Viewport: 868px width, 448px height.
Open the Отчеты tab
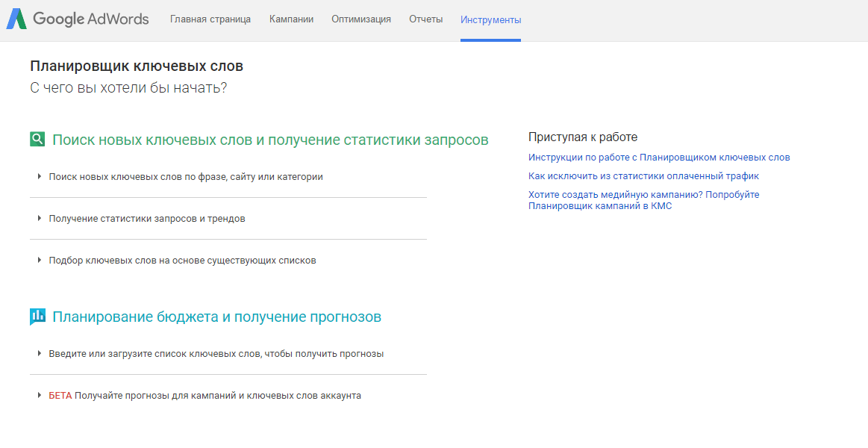coord(425,19)
